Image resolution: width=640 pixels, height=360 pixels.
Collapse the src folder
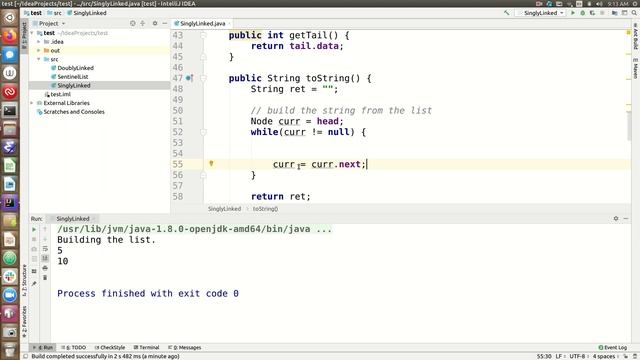39,59
